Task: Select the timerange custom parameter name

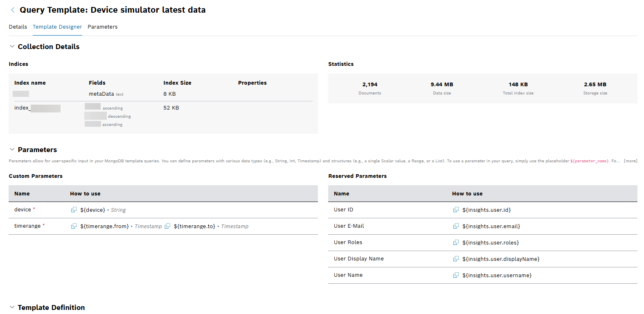Action: point(27,226)
